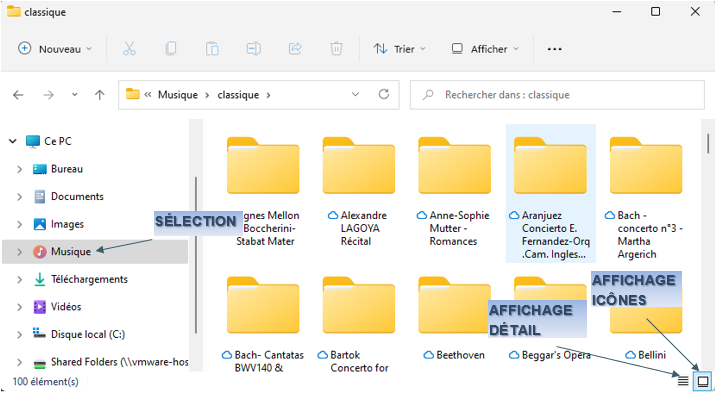Viewport: 715px width, 397px height.
Task: Select the Bach Cantatas BWV140 folder icon
Action: 263,305
